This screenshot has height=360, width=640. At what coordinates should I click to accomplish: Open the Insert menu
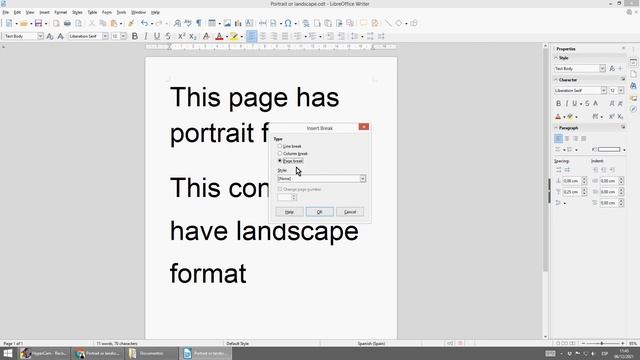(x=44, y=13)
